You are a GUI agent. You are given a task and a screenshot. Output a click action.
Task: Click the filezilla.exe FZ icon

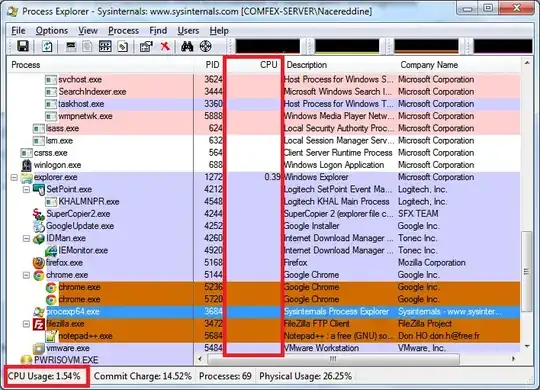(39, 324)
